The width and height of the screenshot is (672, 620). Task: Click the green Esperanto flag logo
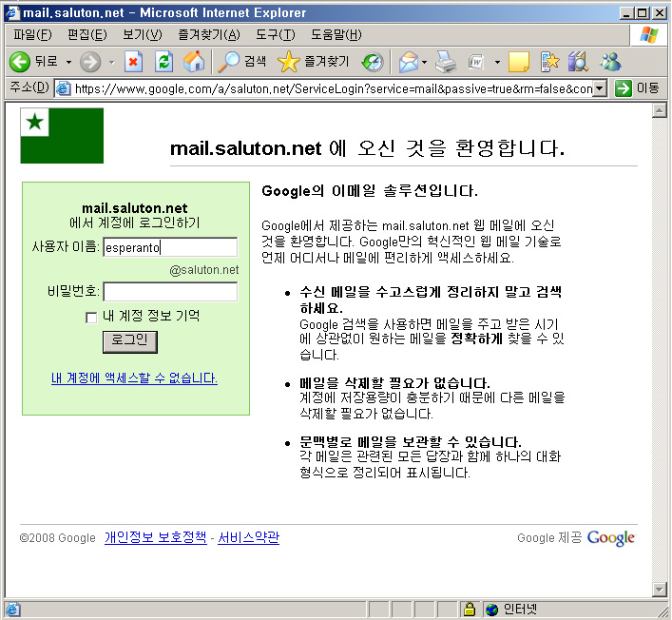(x=62, y=135)
